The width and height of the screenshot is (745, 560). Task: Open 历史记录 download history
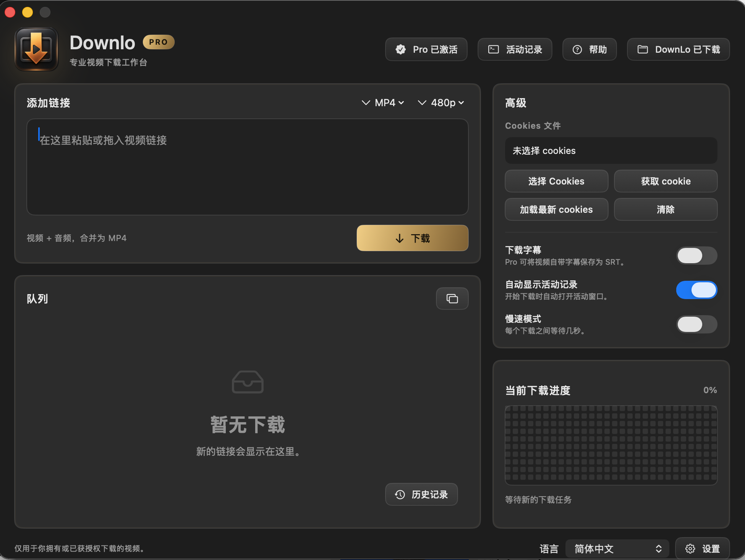pyautogui.click(x=421, y=494)
